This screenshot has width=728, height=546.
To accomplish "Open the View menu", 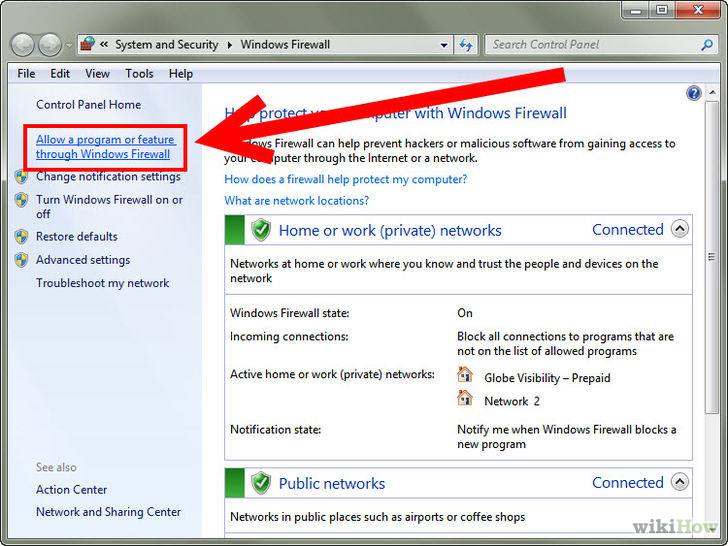I will click(x=97, y=74).
